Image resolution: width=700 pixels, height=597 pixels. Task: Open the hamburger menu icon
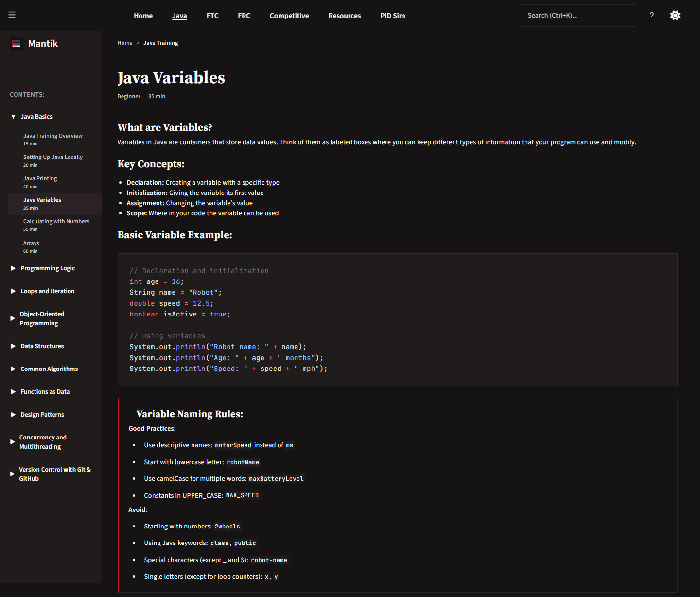(12, 15)
